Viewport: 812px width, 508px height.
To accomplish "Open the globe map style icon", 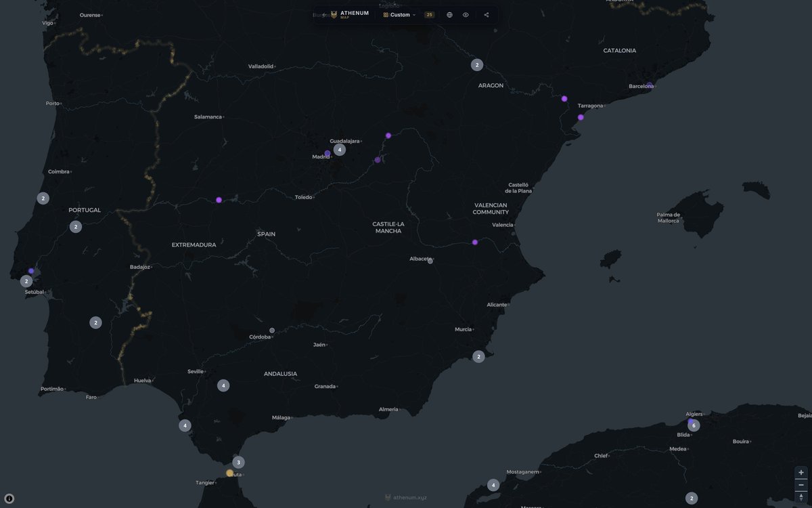I will tap(449, 14).
